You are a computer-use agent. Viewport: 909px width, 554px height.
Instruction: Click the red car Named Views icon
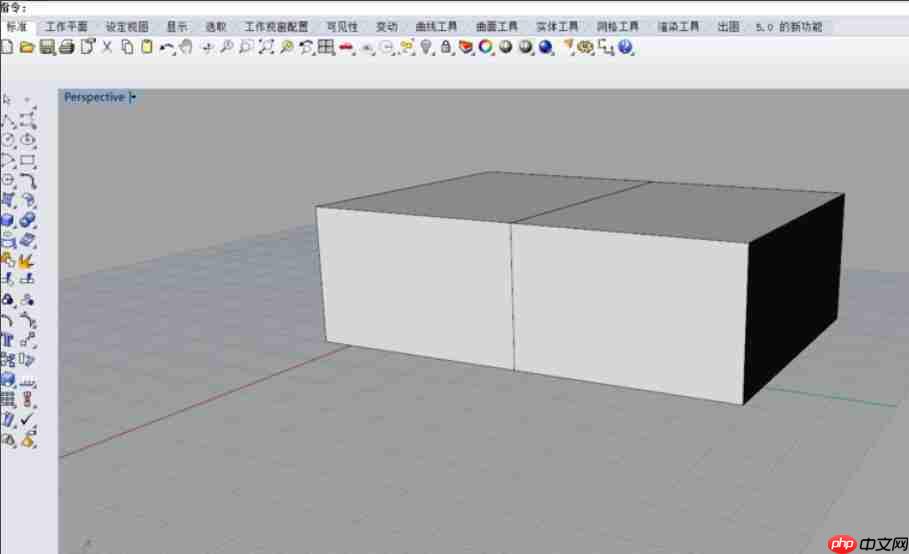[x=346, y=48]
